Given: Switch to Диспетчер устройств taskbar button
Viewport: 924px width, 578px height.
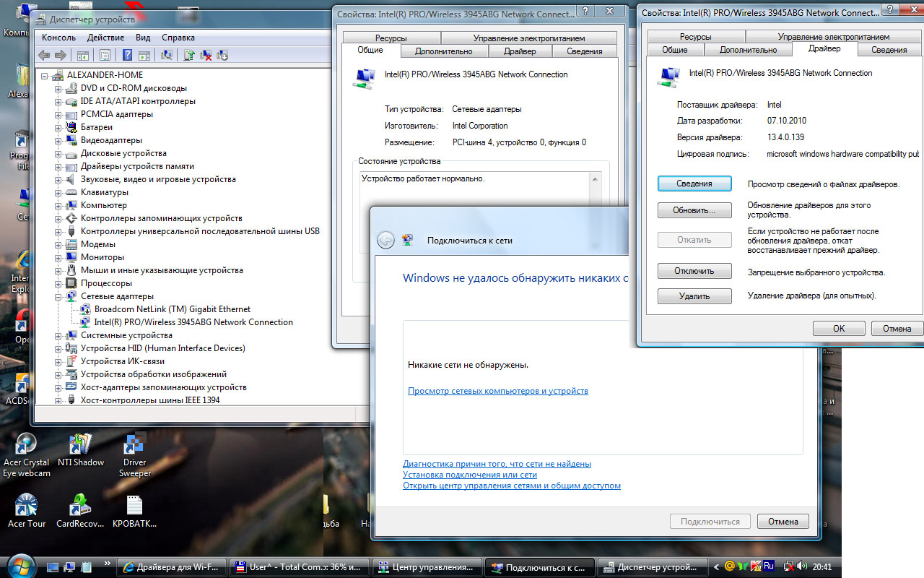Looking at the screenshot, I should click(x=653, y=567).
